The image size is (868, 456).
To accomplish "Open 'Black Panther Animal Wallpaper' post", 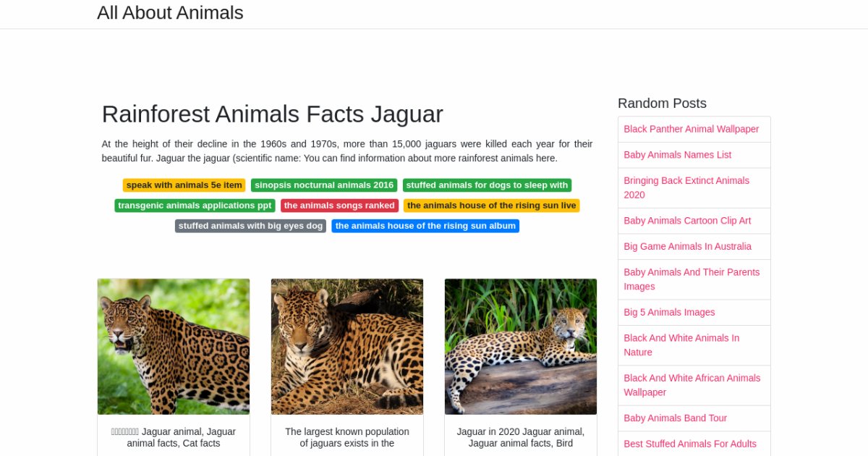I will click(691, 129).
